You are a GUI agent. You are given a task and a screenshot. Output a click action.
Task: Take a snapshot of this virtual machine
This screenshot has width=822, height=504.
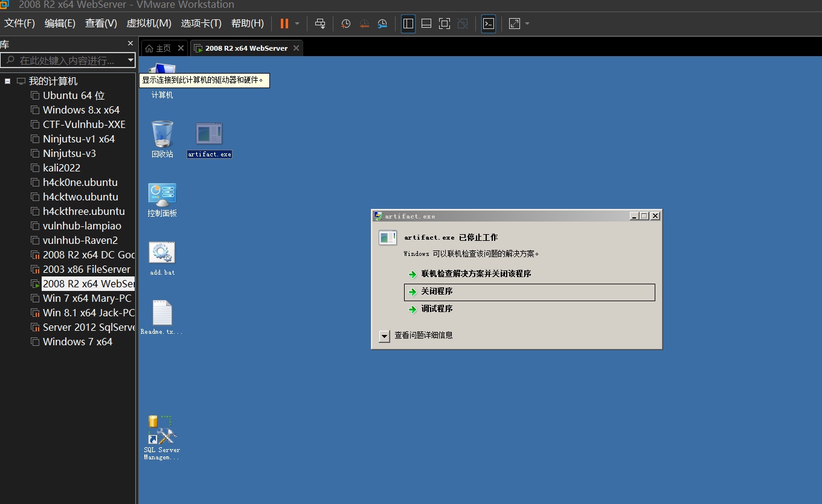(345, 24)
